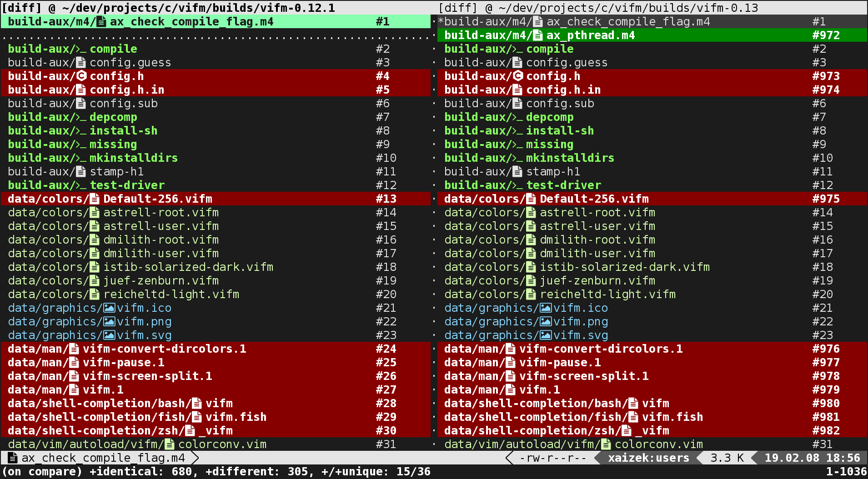Click the shell script icon before compile in left pane
Viewport: 868px width, 479px height.
pos(81,49)
